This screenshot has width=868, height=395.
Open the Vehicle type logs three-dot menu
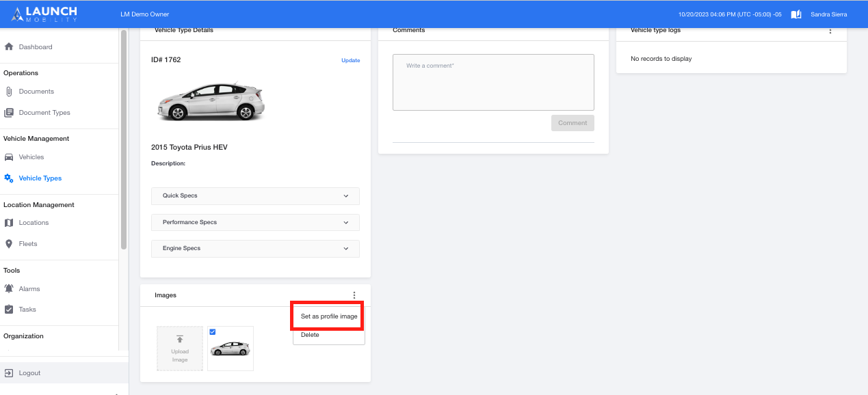click(x=830, y=30)
